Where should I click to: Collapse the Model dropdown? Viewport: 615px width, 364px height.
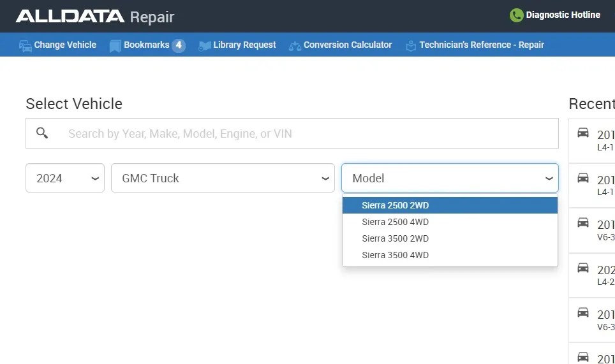(x=450, y=178)
